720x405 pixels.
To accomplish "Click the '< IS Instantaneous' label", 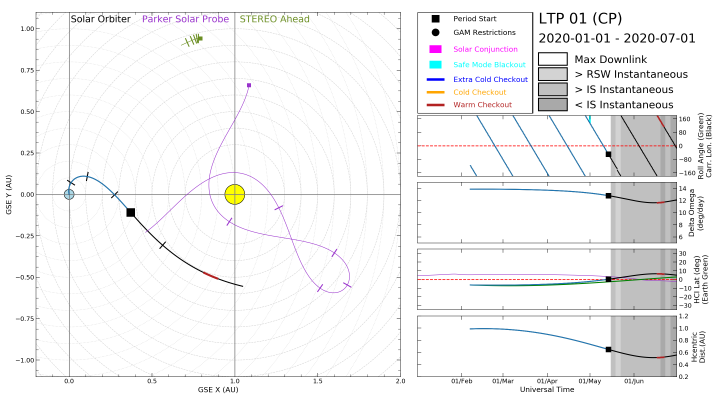I will (x=624, y=105).
